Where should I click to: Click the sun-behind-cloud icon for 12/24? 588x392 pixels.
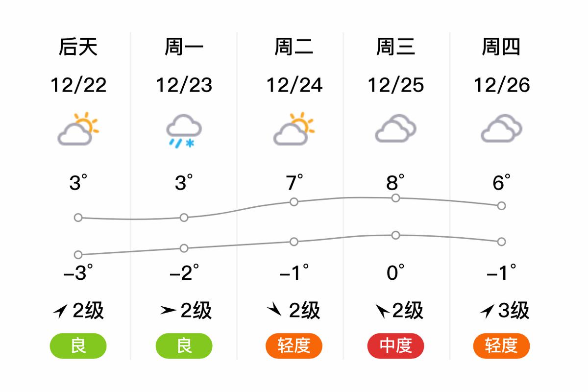click(x=292, y=129)
